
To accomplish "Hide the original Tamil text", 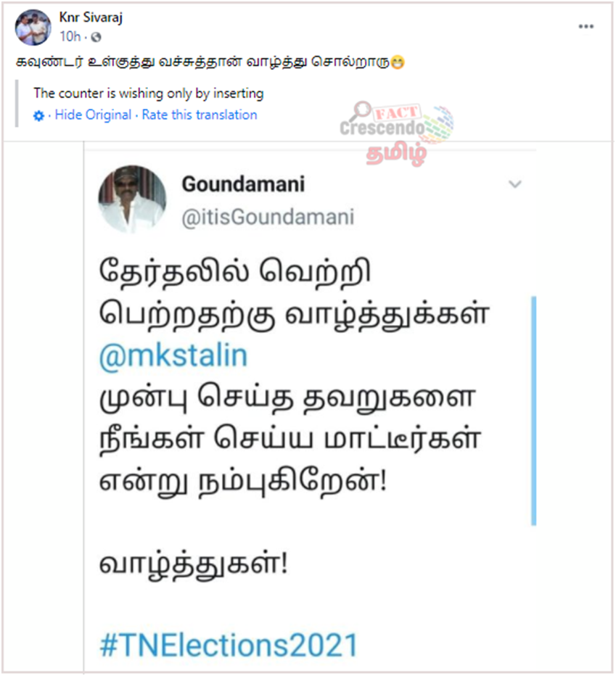I will 93,115.
